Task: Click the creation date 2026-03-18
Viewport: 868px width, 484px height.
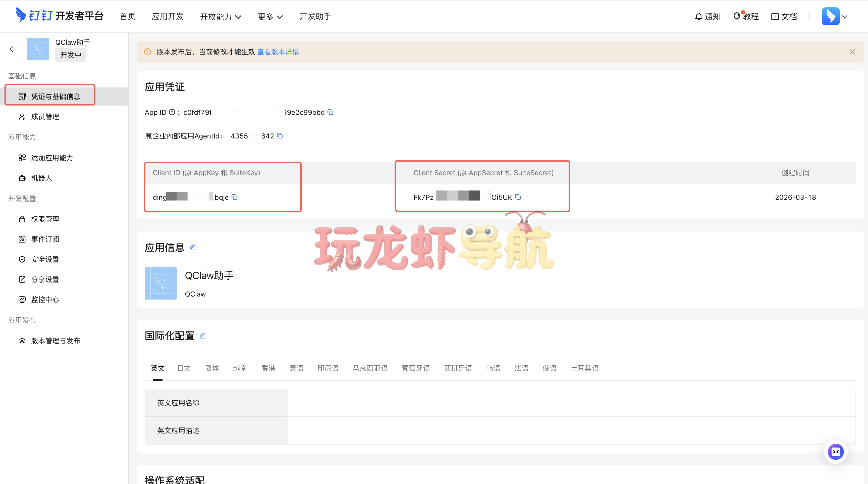Action: pyautogui.click(x=796, y=197)
